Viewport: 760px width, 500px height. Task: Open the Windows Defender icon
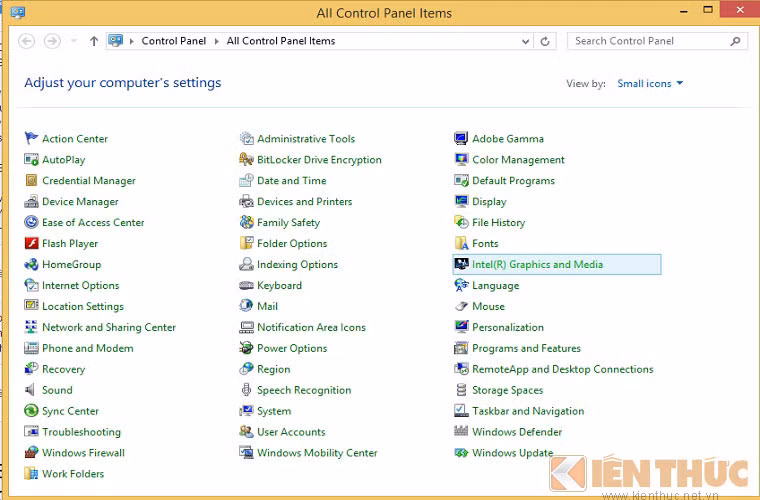(x=461, y=432)
